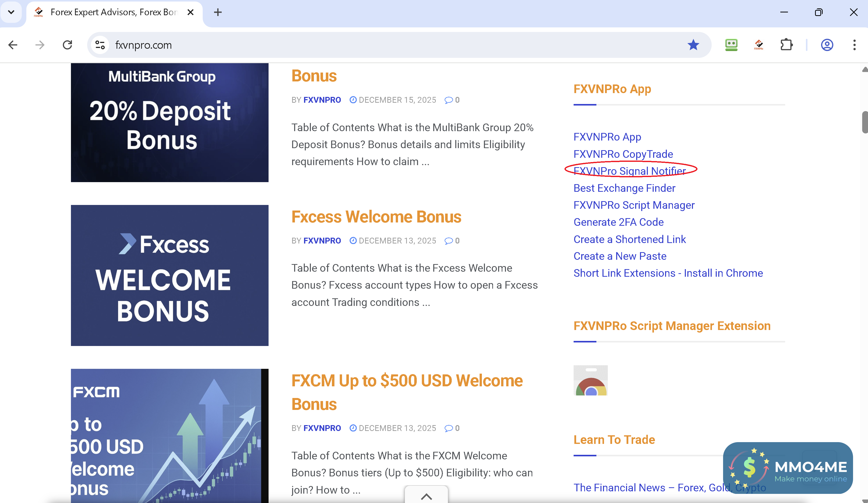Open the Chrome profile avatar icon
This screenshot has width=868, height=503.
click(x=827, y=45)
